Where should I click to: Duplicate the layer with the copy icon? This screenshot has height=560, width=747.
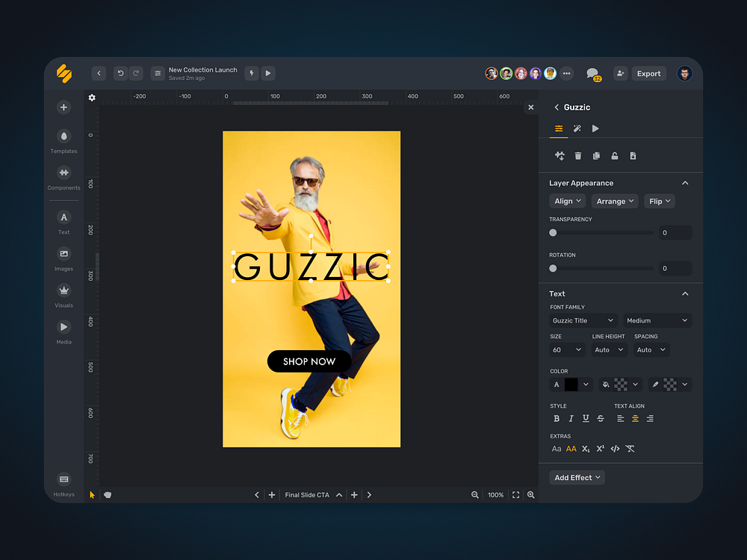click(596, 155)
